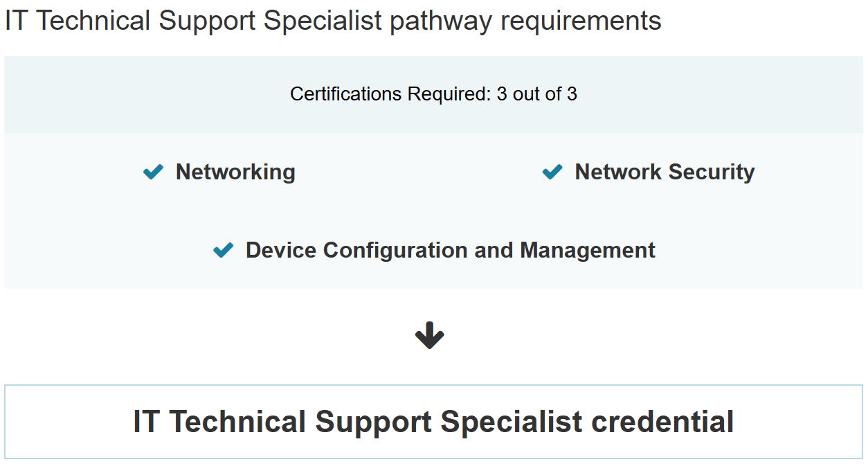Click the Device Configuration and Management checkmark
Viewport: 868px width, 464px height.
click(x=223, y=250)
